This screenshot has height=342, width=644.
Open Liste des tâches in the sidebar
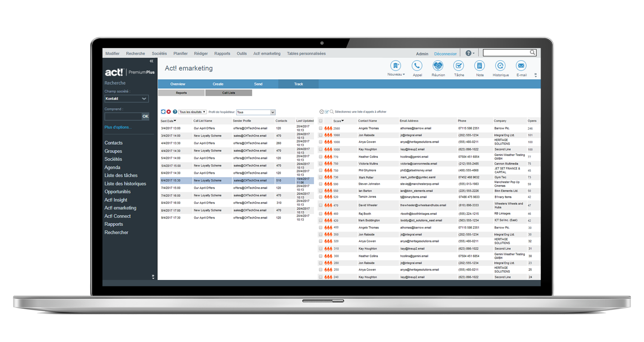(x=121, y=176)
